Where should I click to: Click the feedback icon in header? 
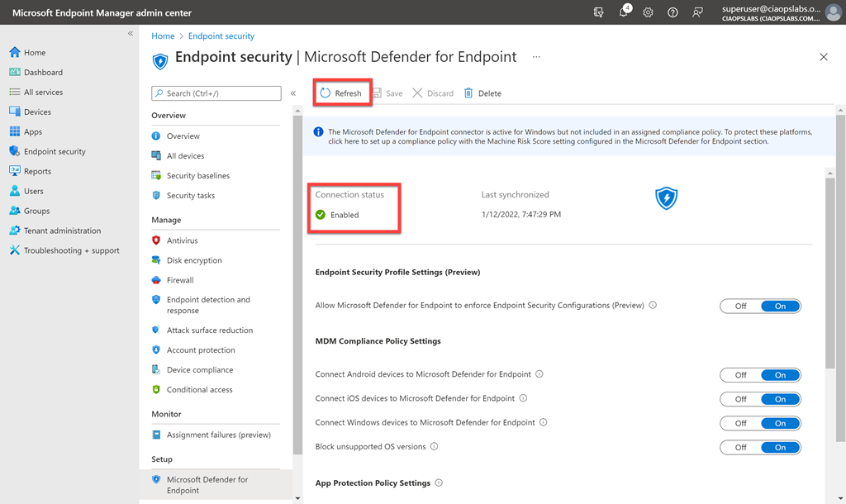pos(697,12)
